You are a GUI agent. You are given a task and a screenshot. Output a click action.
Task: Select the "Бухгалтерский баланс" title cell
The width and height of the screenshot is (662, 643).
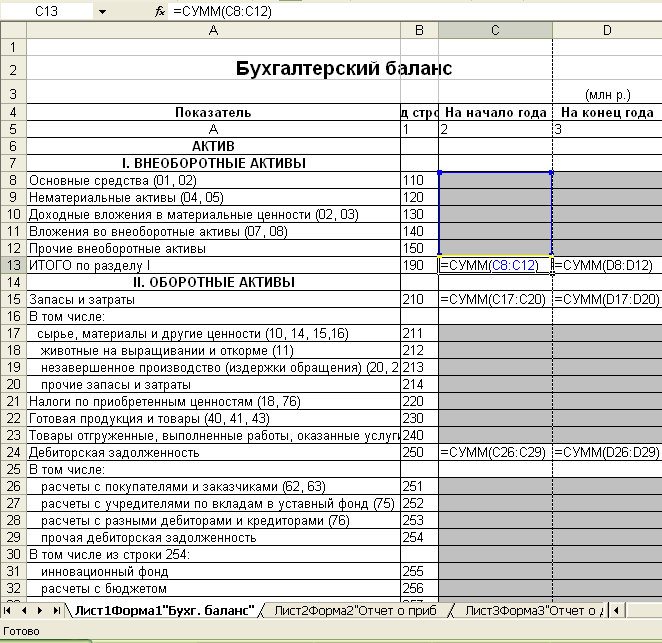coord(343,69)
